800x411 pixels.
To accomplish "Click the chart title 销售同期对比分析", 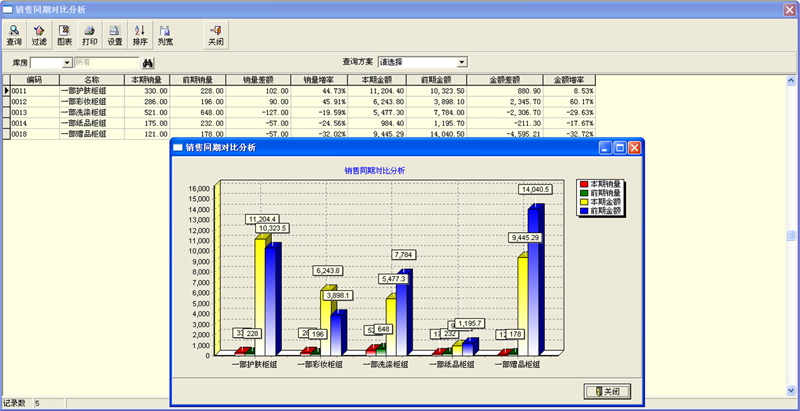I will [x=374, y=171].
